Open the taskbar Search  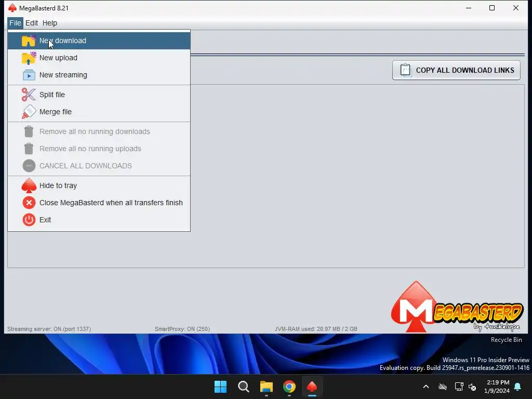tap(243, 387)
